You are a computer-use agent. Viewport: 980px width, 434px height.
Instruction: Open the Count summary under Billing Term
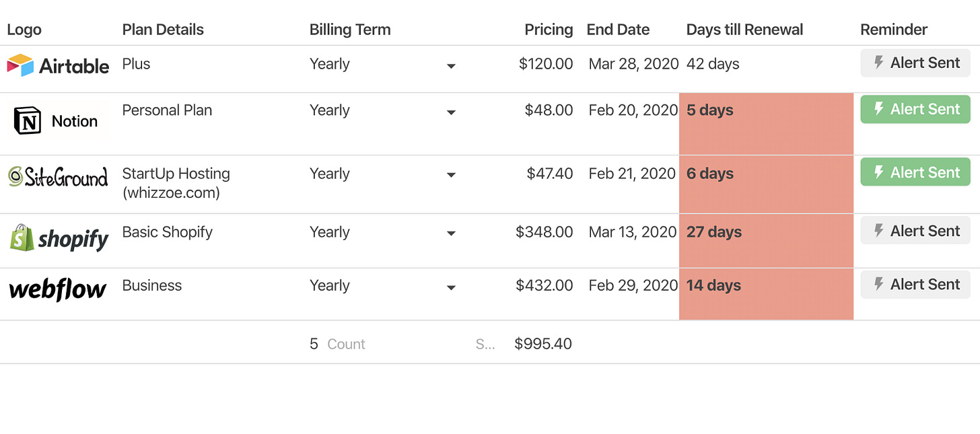[337, 344]
